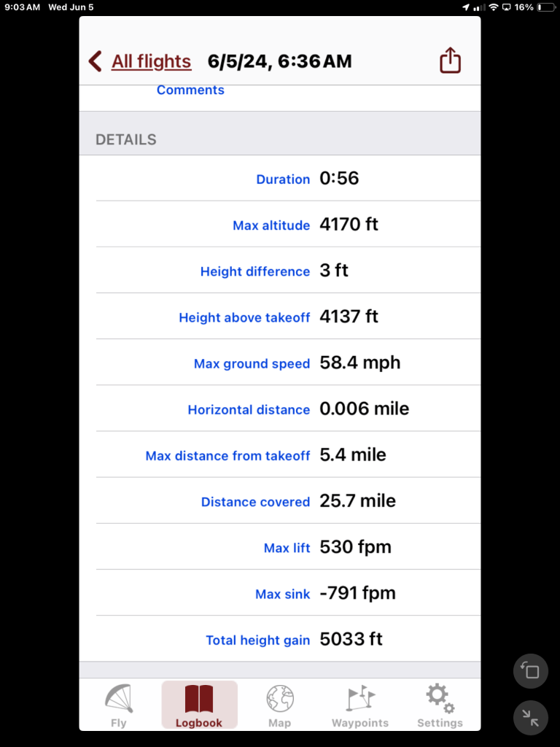Tap the Duration row label
The image size is (560, 747).
(283, 179)
